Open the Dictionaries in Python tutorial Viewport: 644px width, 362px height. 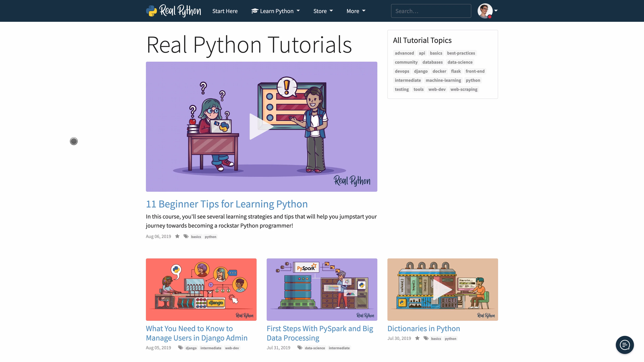click(423, 328)
